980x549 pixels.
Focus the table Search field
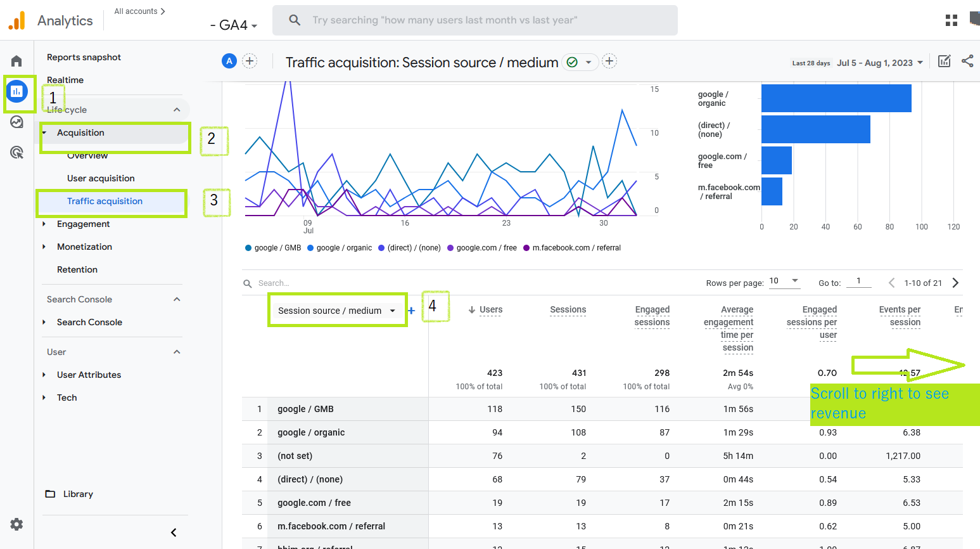click(274, 283)
